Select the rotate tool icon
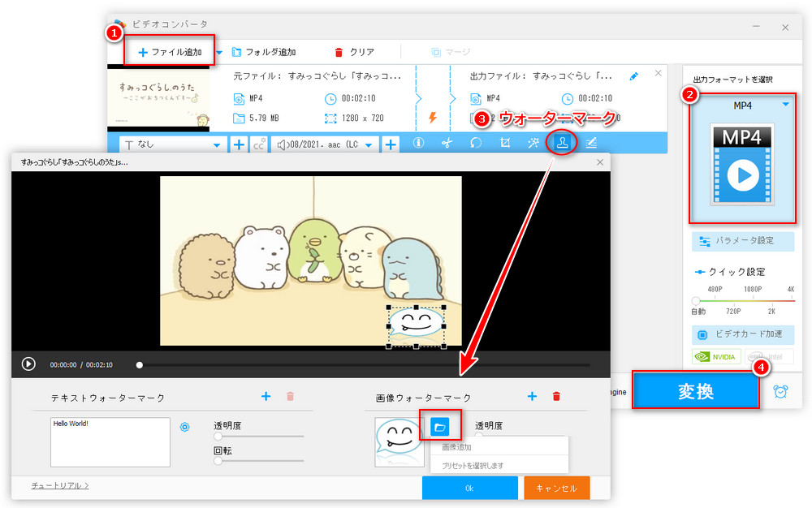The height and width of the screenshot is (508, 812). tap(475, 143)
